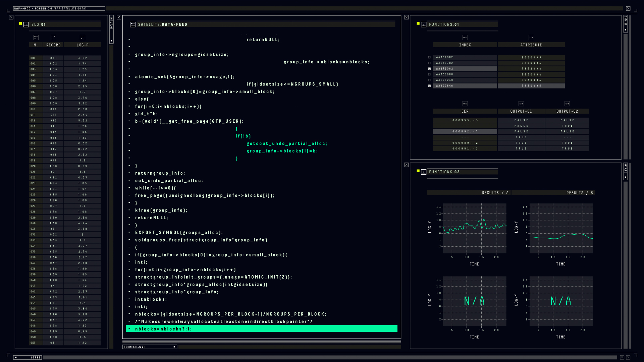Click the small icon above EEP column

pyautogui.click(x=465, y=104)
